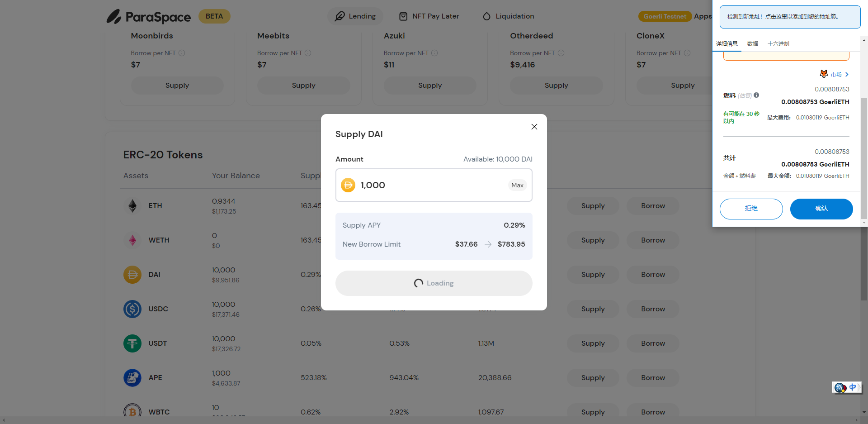Switch to the 十六进制 tab
The width and height of the screenshot is (868, 424).
778,44
